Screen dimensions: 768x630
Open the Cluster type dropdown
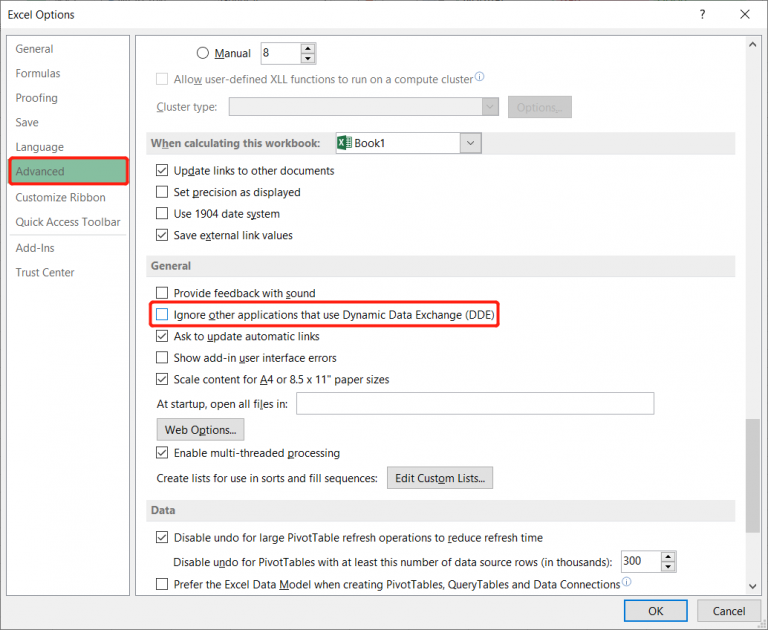490,107
